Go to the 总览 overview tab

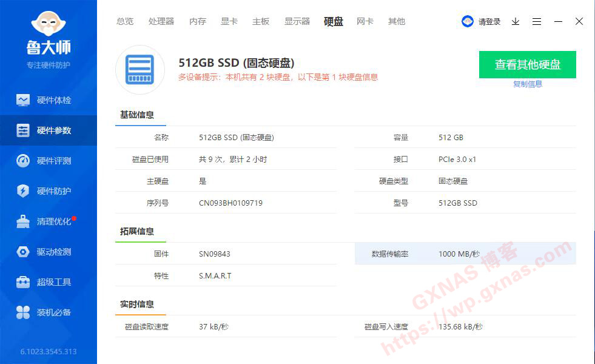tap(125, 21)
